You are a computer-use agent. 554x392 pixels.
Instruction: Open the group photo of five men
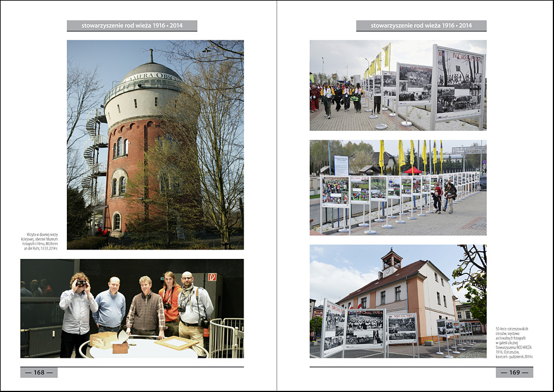(x=132, y=308)
